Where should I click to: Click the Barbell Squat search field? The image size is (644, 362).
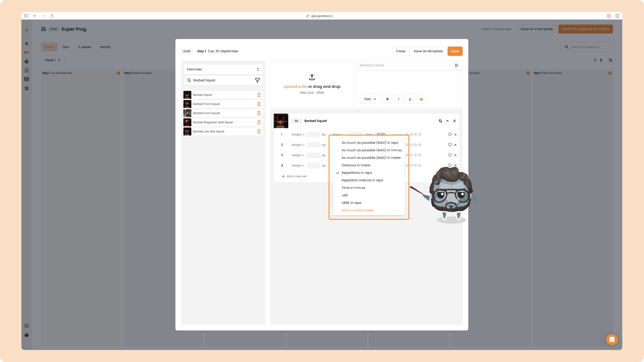pos(223,80)
